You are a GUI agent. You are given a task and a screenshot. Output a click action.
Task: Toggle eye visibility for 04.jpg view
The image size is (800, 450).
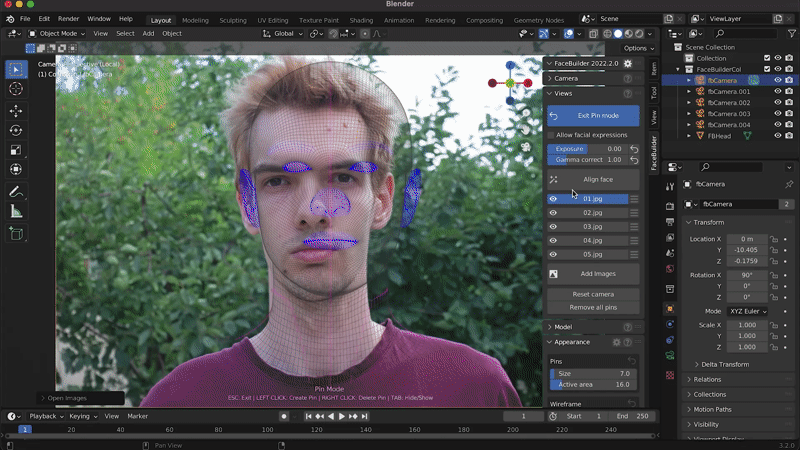[x=553, y=240]
